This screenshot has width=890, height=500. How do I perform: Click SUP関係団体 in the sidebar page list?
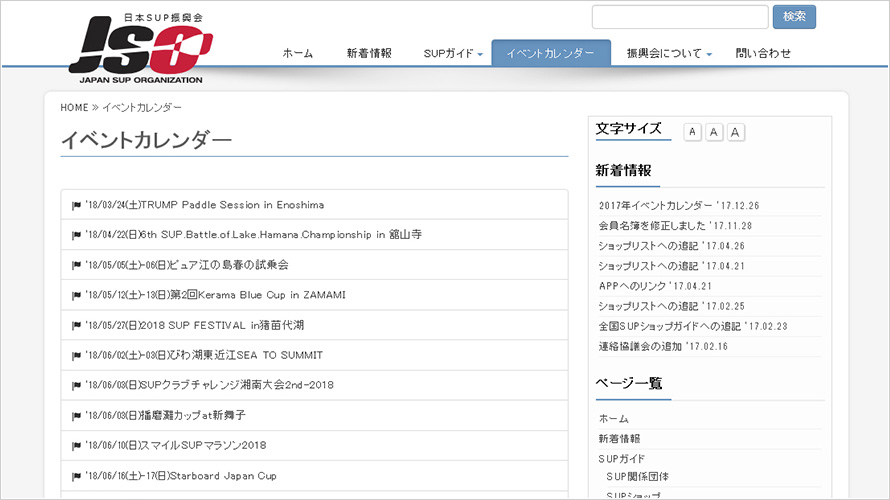(637, 477)
